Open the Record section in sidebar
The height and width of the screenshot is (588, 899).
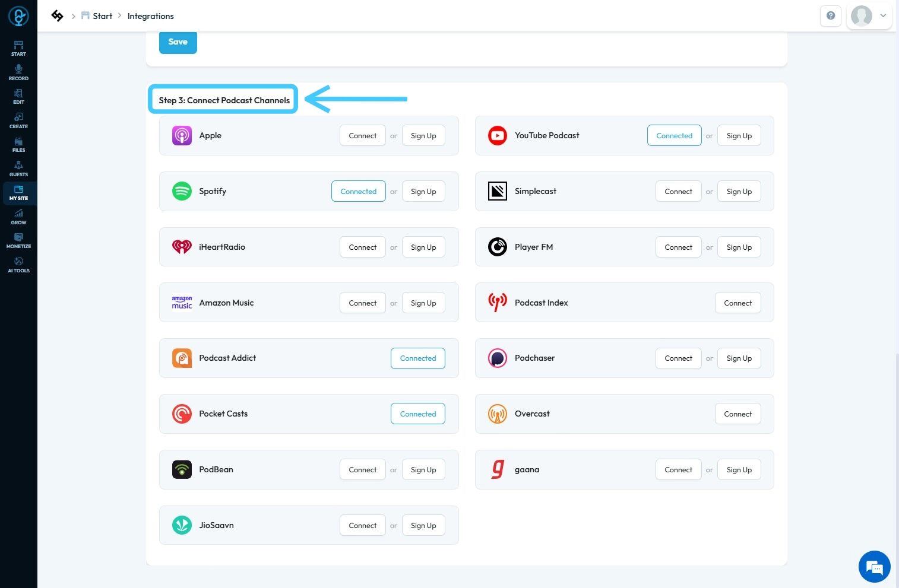(18, 72)
